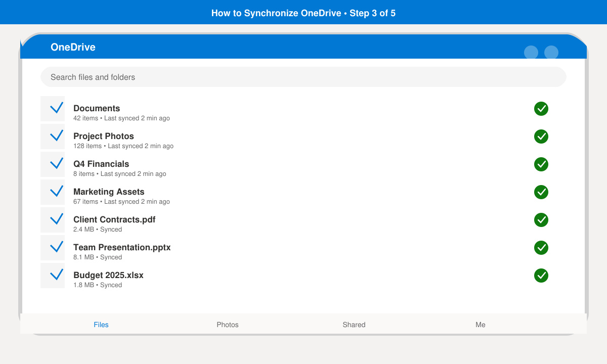Click the sync status icon for Q4 Financials
607x364 pixels.
click(541, 164)
